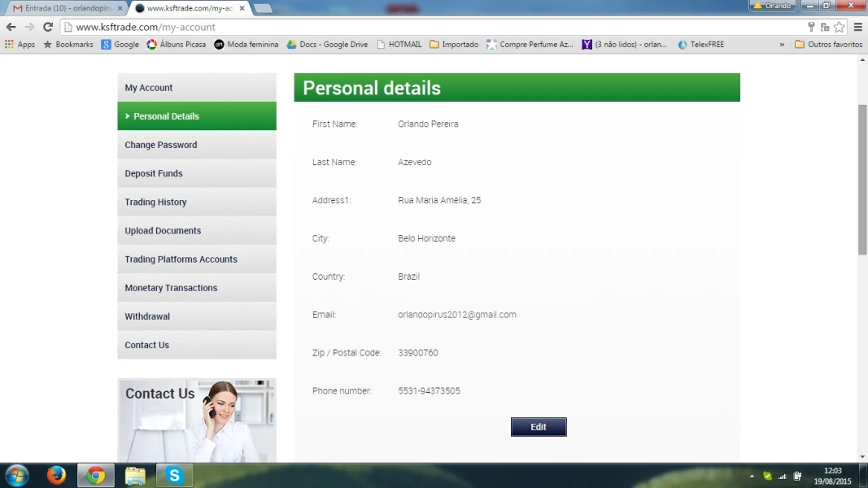Open Apps shortcut in bookmarks bar
The image size is (868, 488).
20,44
